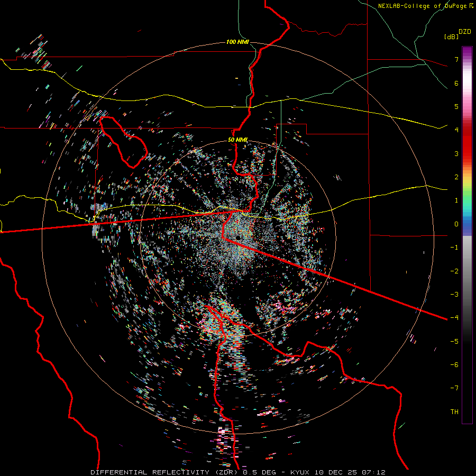Click the DIFFERENTIAL REFLECTIVITY (ZDR) caption text
The height and width of the screenshot is (476, 476).
pos(165,472)
